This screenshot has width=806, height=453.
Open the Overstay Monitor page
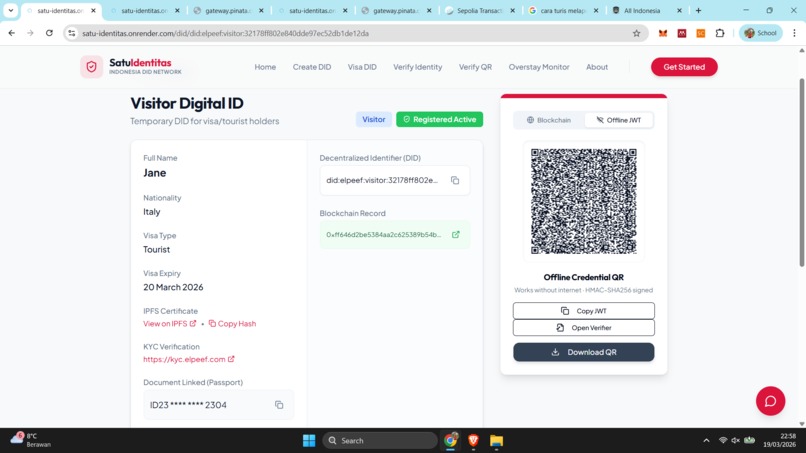point(539,67)
